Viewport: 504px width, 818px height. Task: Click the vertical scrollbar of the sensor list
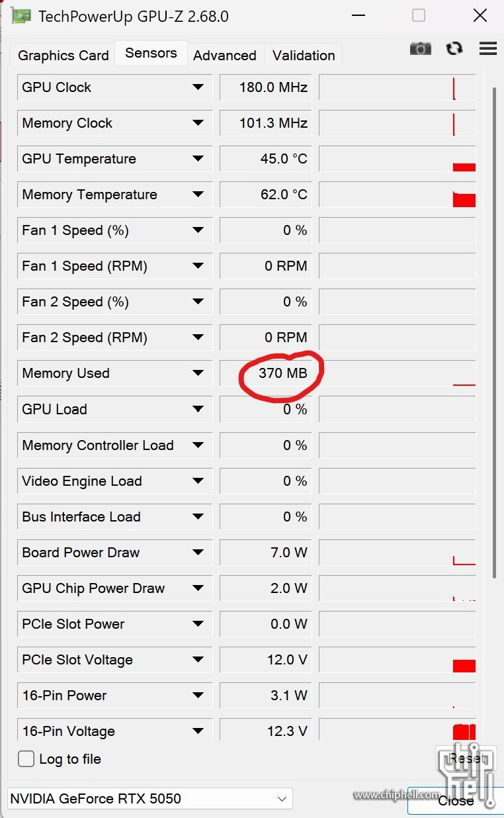pyautogui.click(x=494, y=332)
